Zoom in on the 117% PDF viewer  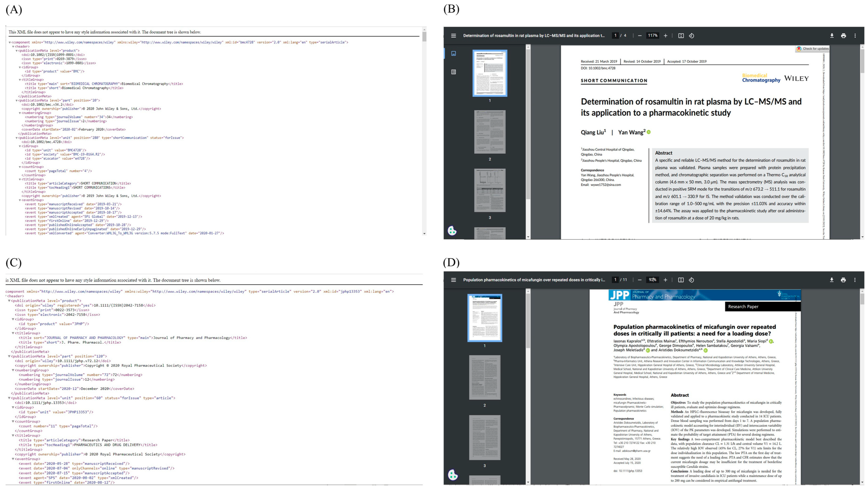click(x=665, y=36)
